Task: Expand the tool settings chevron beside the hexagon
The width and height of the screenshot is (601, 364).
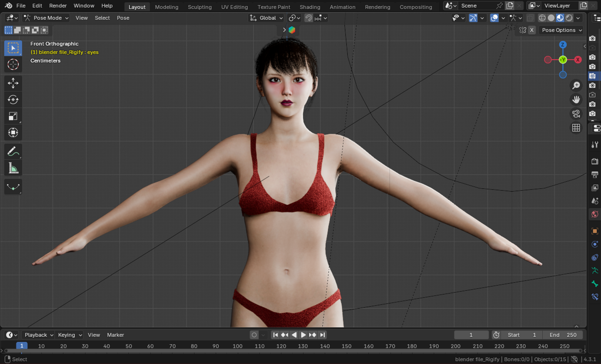Action: 284,30
